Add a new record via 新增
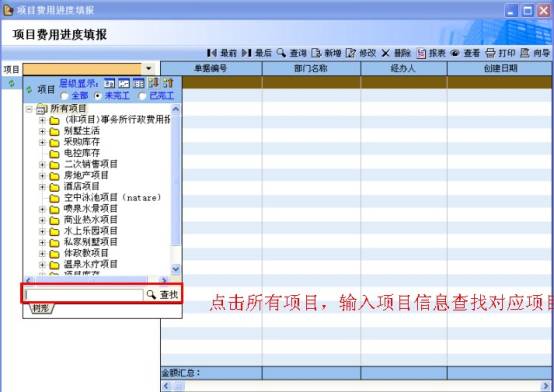 click(326, 53)
